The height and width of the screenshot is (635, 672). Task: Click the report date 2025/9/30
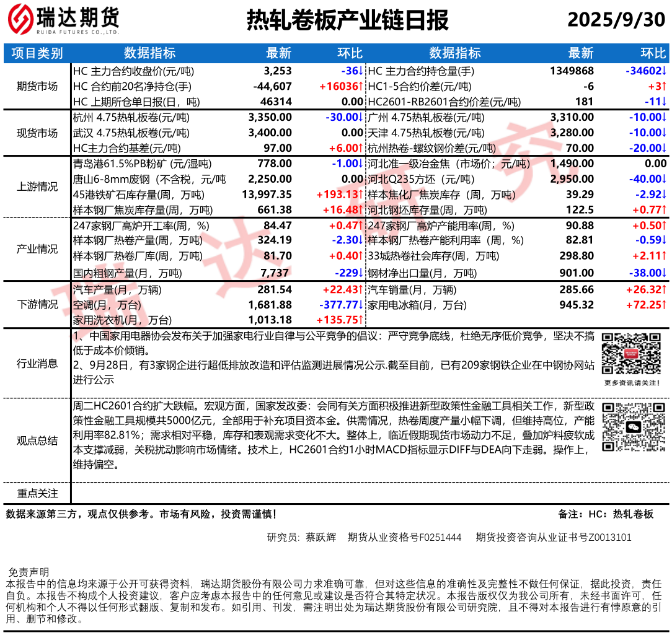pyautogui.click(x=616, y=20)
